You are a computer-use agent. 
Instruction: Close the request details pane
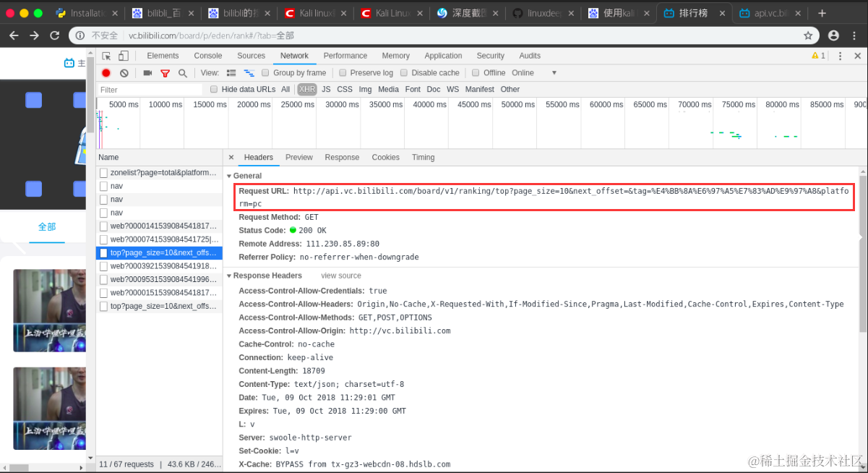[x=231, y=157]
